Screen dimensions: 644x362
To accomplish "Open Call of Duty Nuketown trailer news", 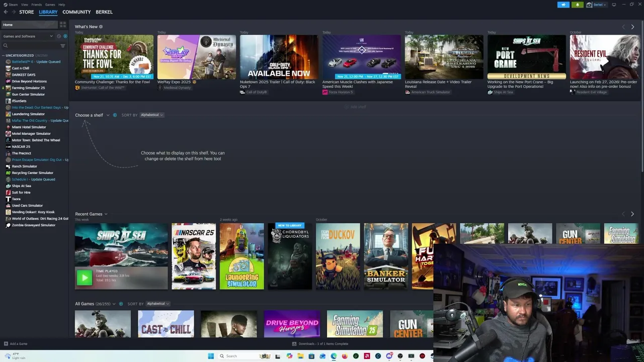I will point(279,57).
